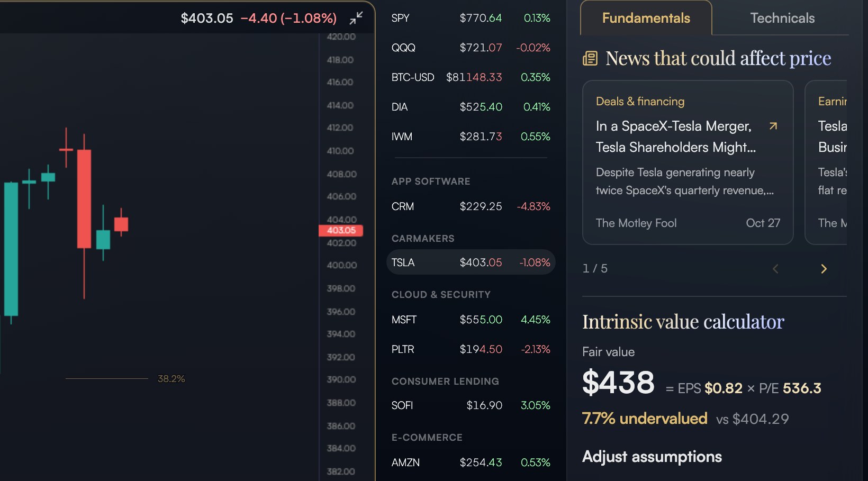Click the 400.00 price axis label
Screen dimensions: 868x481
(x=342, y=265)
